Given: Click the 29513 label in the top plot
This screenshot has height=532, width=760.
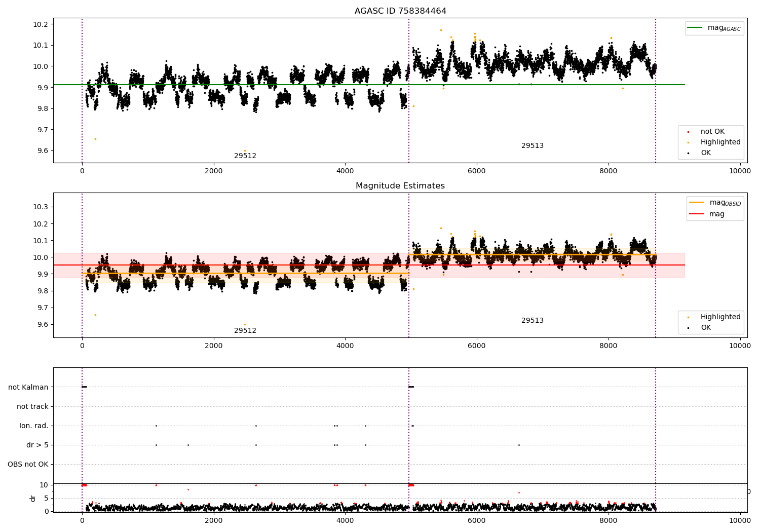Looking at the screenshot, I should [533, 146].
